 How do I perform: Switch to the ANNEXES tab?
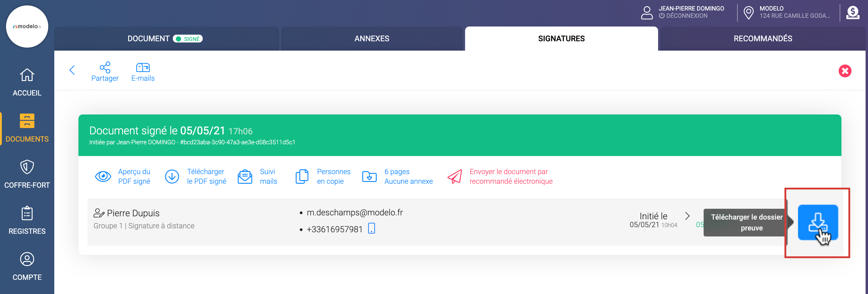(x=371, y=39)
